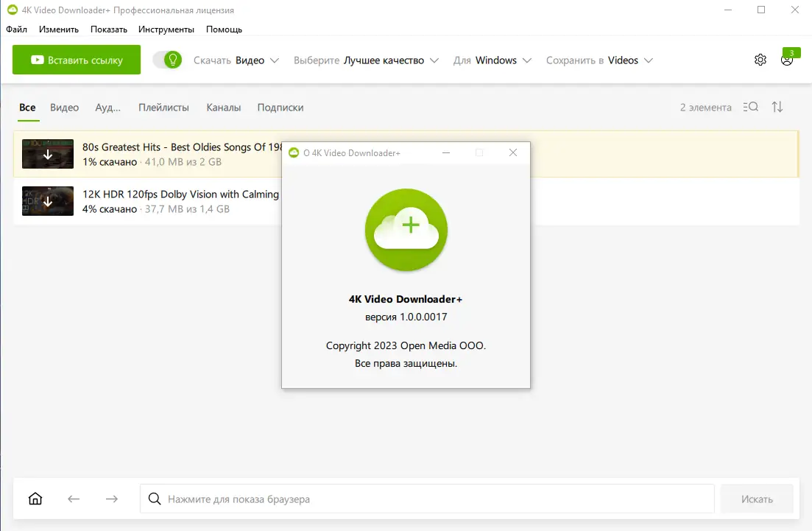
Task: Click the back navigation arrow
Action: 74,499
